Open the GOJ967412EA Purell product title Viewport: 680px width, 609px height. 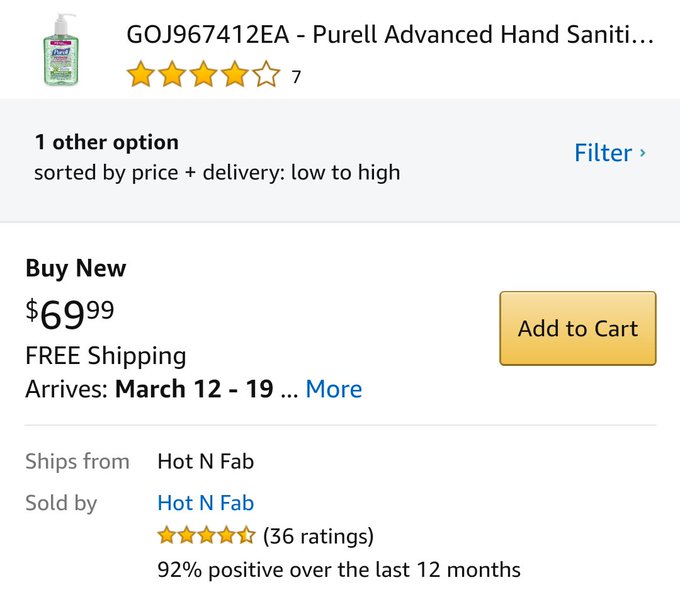point(390,35)
